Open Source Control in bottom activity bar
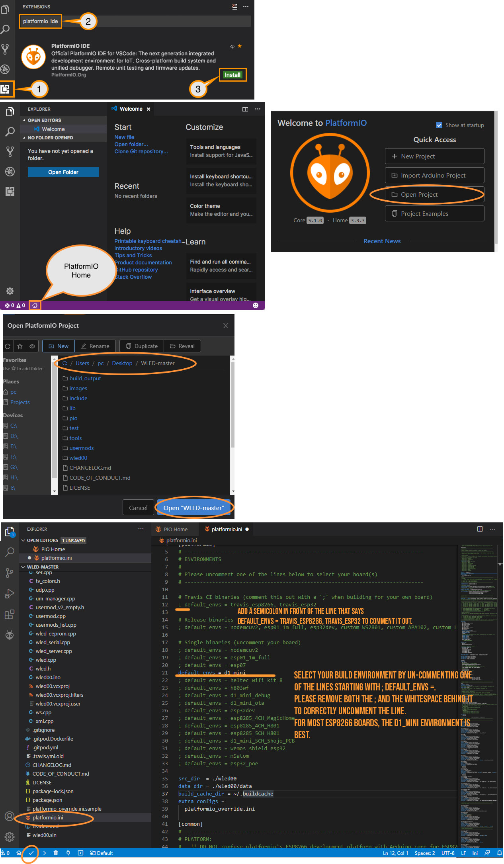504x864 pixels. pyautogui.click(x=10, y=573)
